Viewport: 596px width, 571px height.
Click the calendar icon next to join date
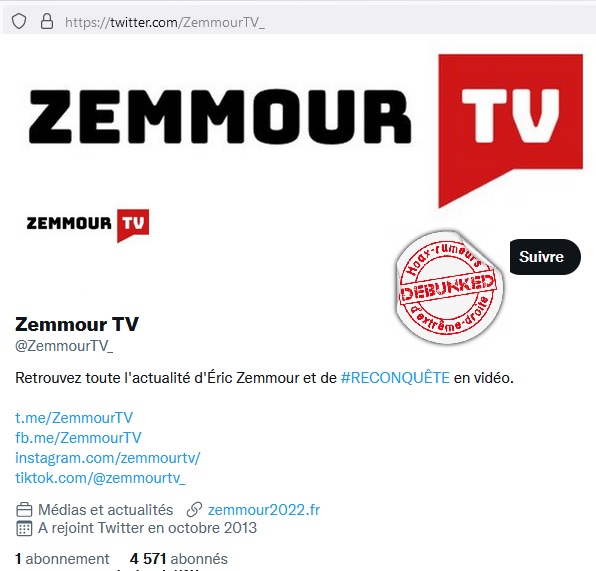(x=24, y=528)
